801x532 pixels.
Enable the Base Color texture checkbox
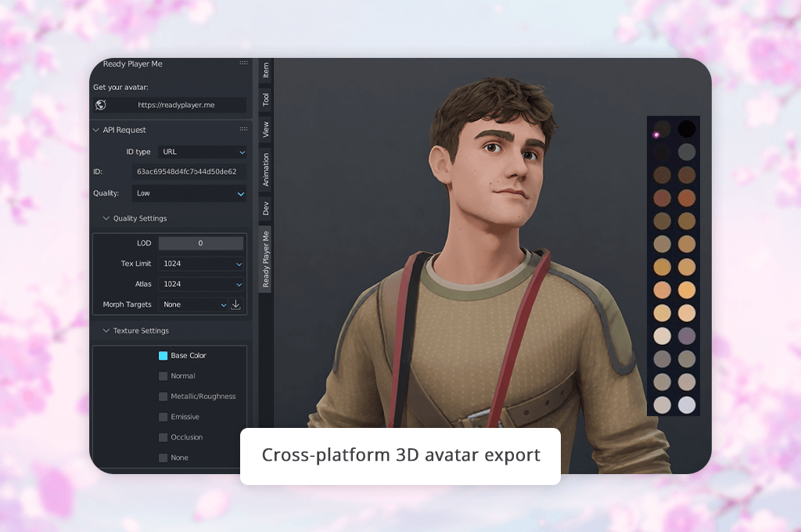point(163,356)
